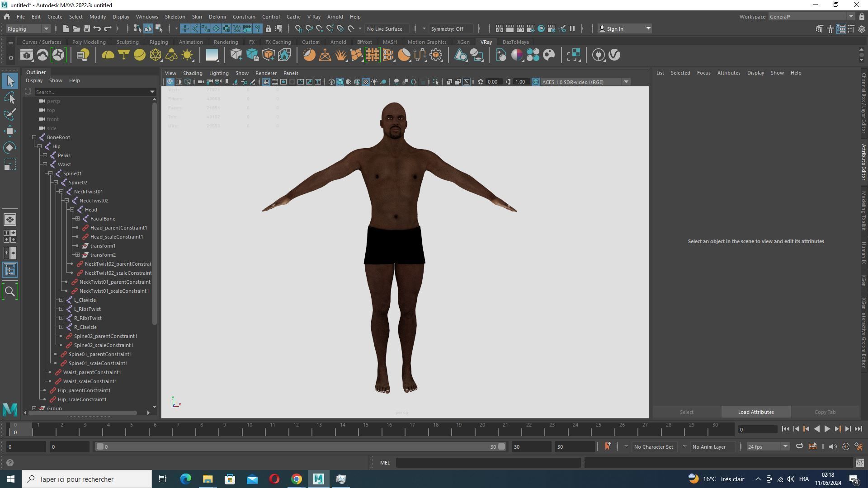Screen dimensions: 868x488
Task: Switch to the DazToMaya shelf tab
Action: coord(515,42)
